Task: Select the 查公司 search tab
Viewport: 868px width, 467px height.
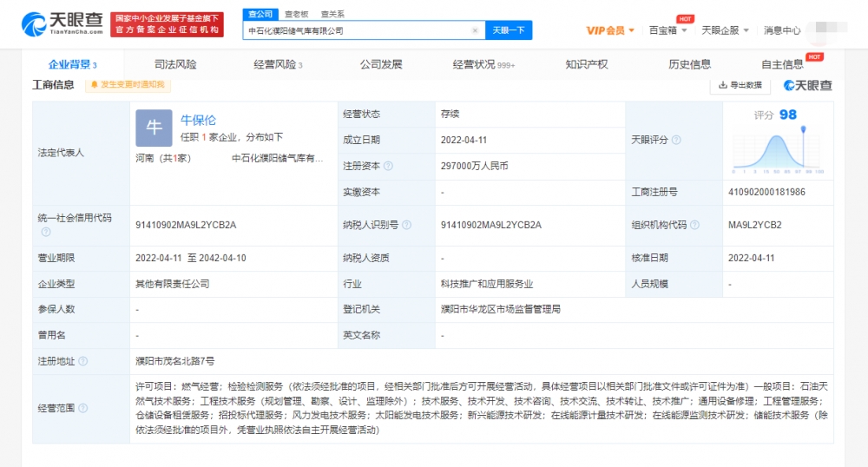Action: coord(260,14)
